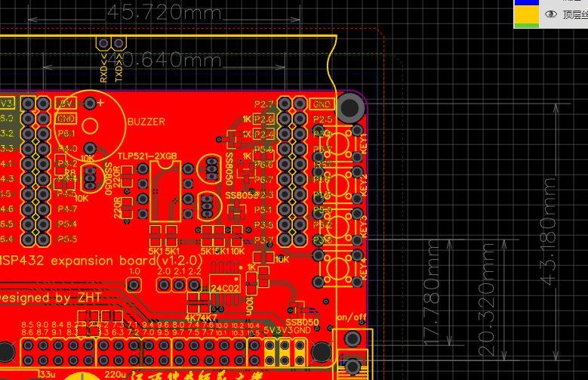Click the KEY2 button label
Viewport: 588px width, 380px height.
coord(363,185)
